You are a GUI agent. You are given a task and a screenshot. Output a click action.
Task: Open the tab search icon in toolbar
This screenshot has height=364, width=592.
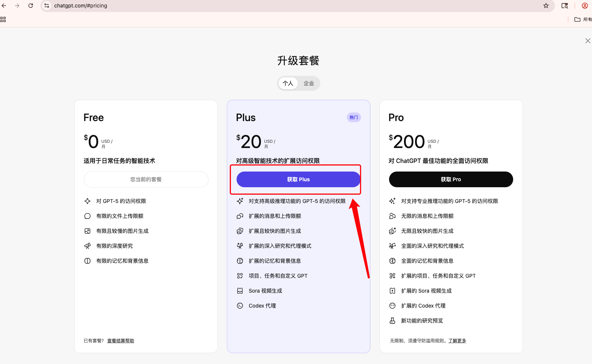tap(565, 6)
